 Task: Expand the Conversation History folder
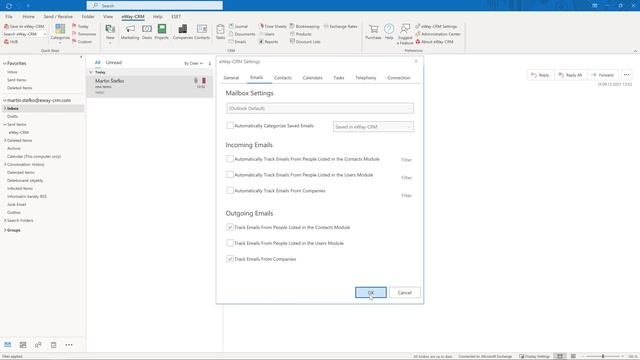point(5,164)
